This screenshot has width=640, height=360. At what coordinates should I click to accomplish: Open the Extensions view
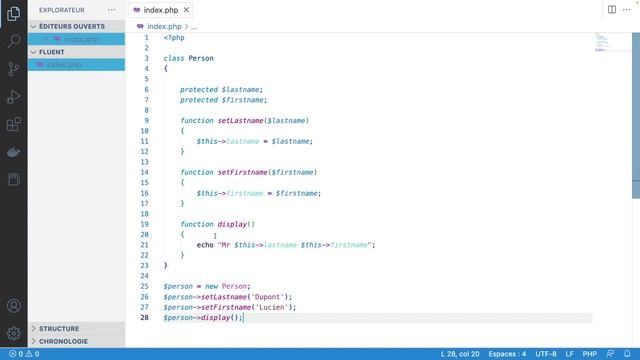13,124
